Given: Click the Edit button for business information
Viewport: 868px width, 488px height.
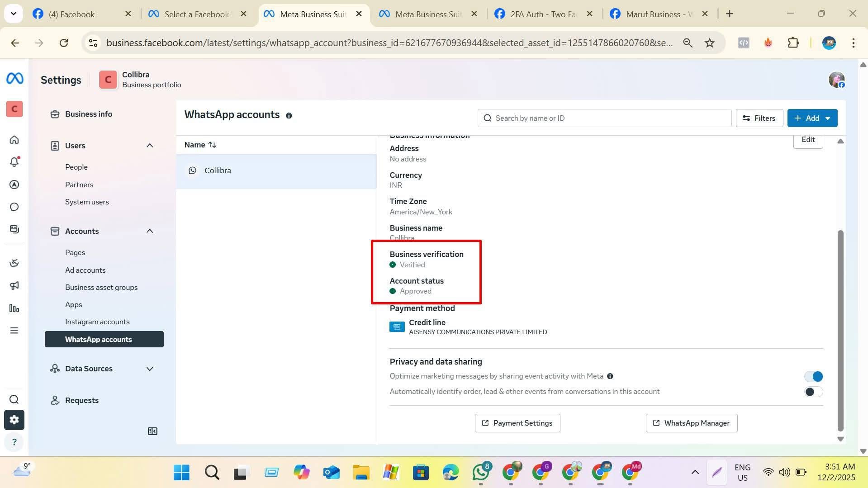Looking at the screenshot, I should point(808,140).
